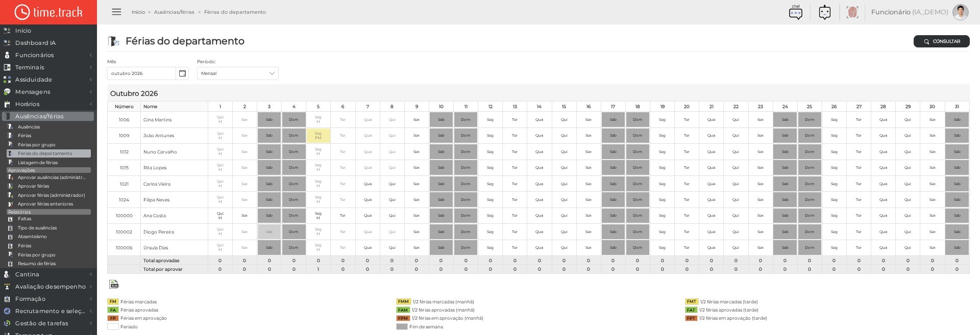The height and width of the screenshot is (335, 980).
Task: Click the outubro 2026 month field
Action: 141,73
